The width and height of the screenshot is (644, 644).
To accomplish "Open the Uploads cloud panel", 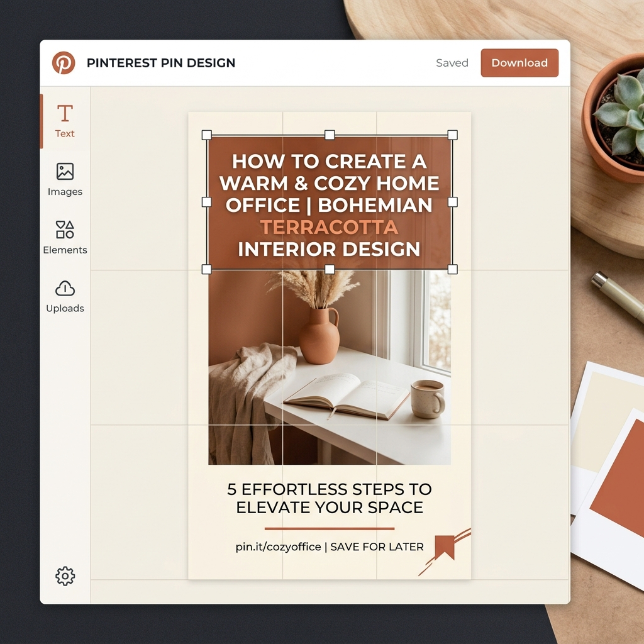I will point(65,296).
